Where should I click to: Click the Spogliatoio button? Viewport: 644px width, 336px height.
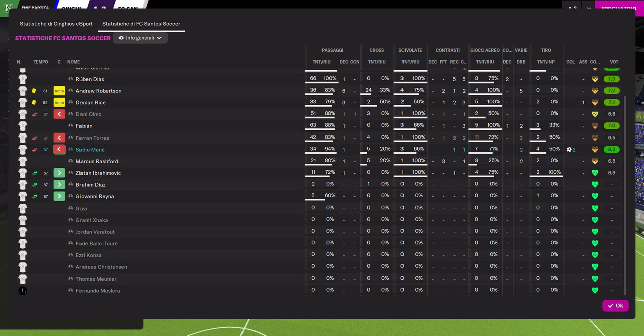click(619, 8)
